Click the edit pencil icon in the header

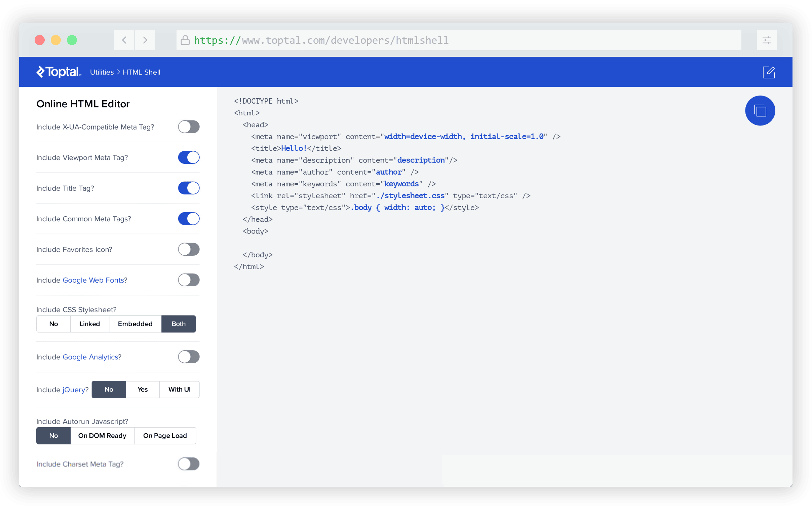click(769, 72)
